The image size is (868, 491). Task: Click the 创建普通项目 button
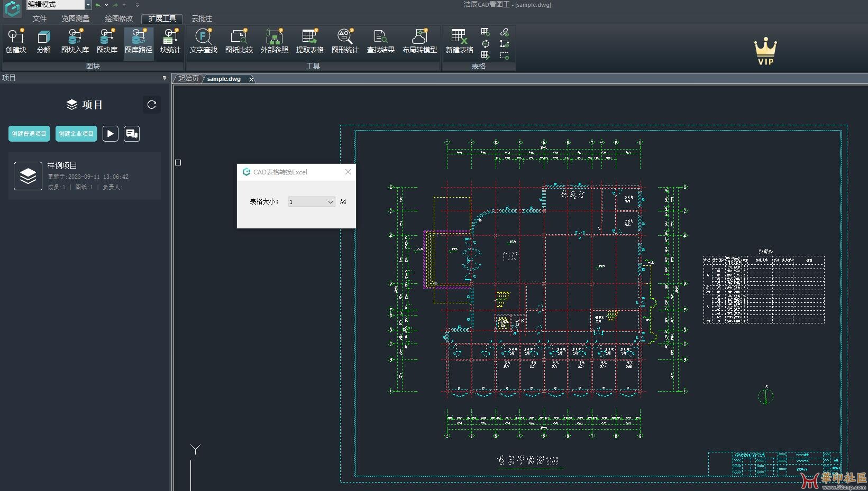(x=29, y=134)
